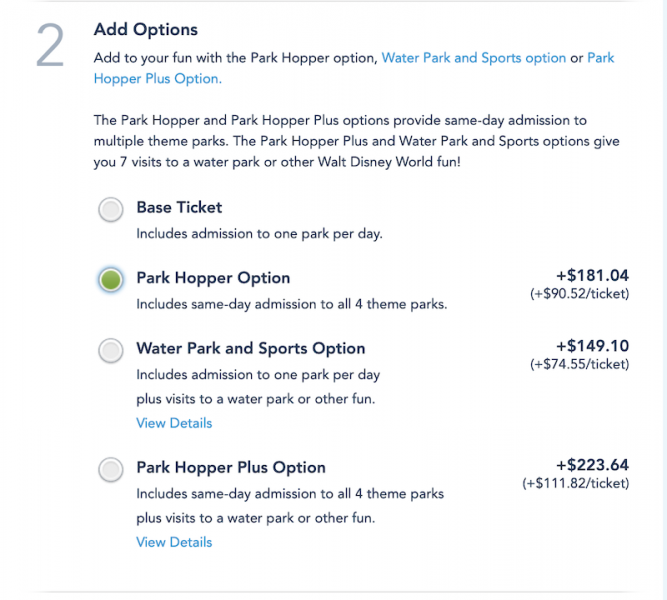Select the Base Ticket radio button
The height and width of the screenshot is (600, 667).
pos(110,210)
